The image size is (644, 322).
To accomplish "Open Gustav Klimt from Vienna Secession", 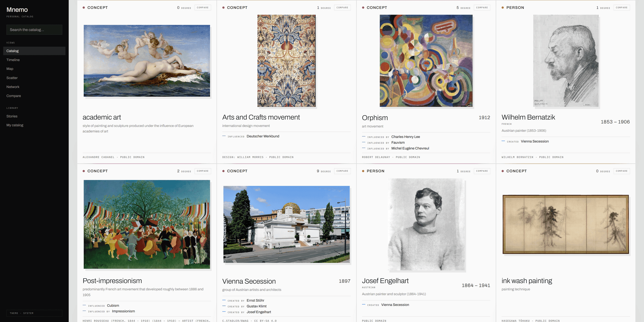I will (x=257, y=306).
